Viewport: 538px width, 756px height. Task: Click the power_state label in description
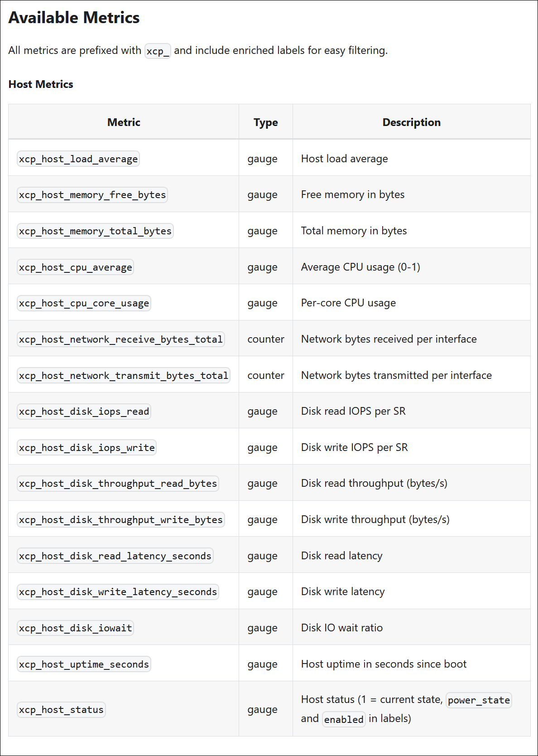click(x=479, y=700)
